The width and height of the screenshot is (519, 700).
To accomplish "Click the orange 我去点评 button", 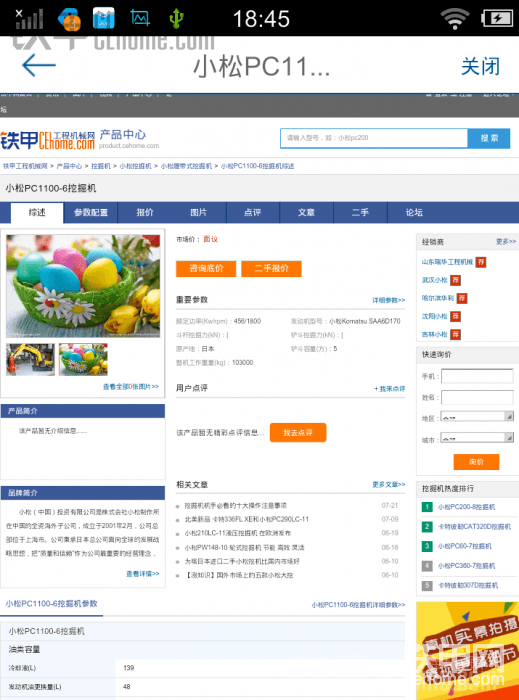I will (298, 433).
